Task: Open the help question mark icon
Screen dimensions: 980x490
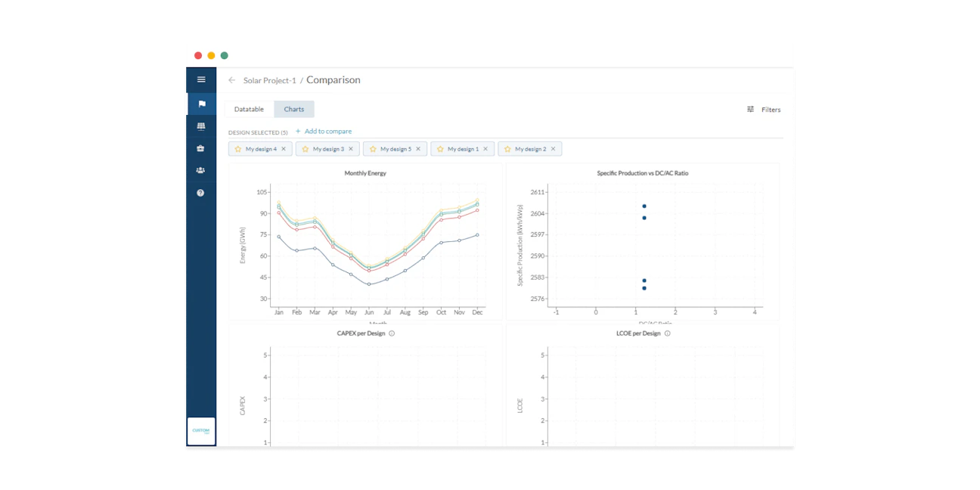Action: [x=200, y=193]
